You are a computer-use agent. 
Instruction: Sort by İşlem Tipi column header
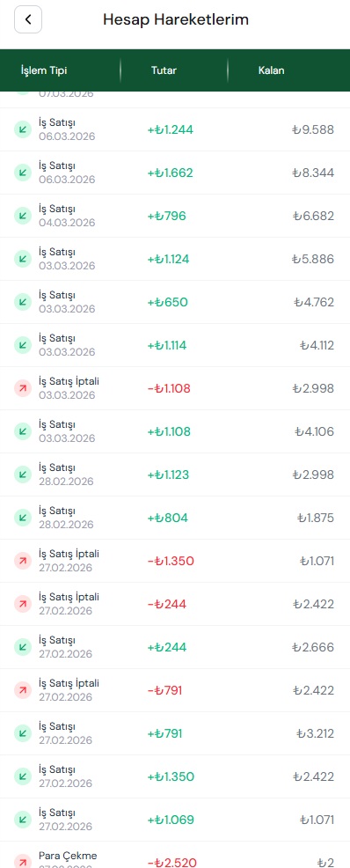44,70
